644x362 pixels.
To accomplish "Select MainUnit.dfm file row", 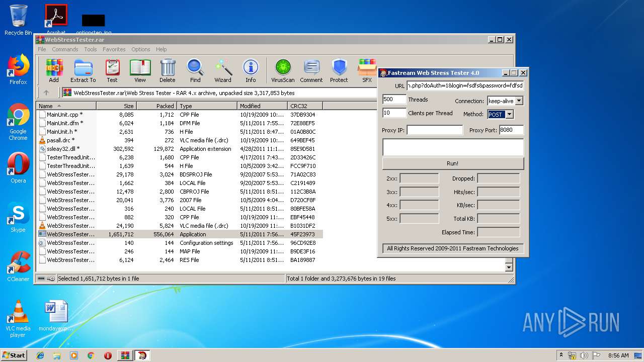I will [180, 123].
